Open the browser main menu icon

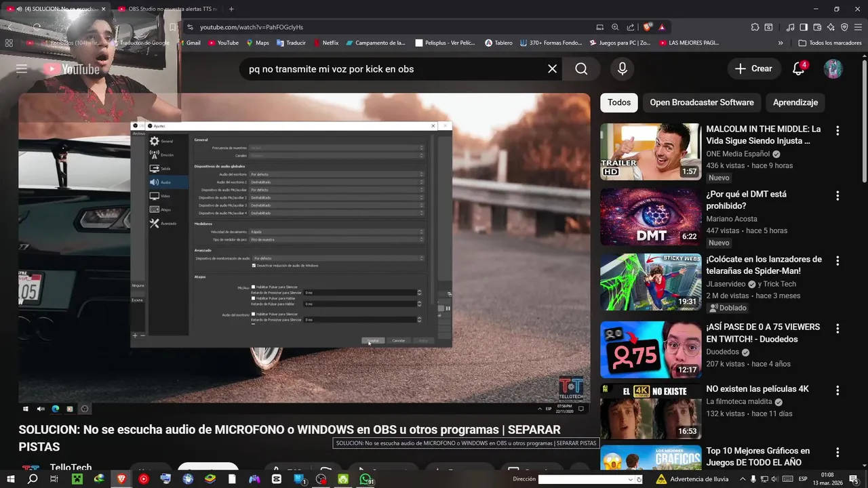click(859, 27)
